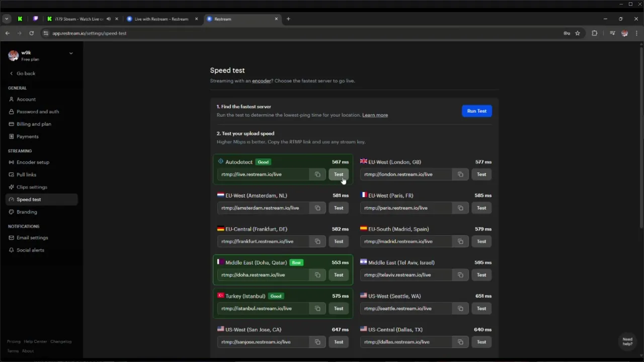Click the Learn more link
Screen dimensions: 644x362
(x=375, y=115)
